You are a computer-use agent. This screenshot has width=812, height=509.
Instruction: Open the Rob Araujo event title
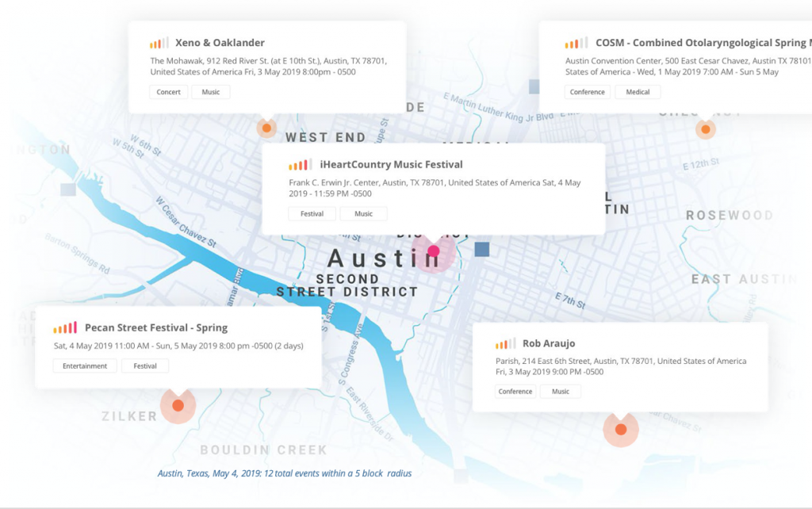(x=549, y=343)
